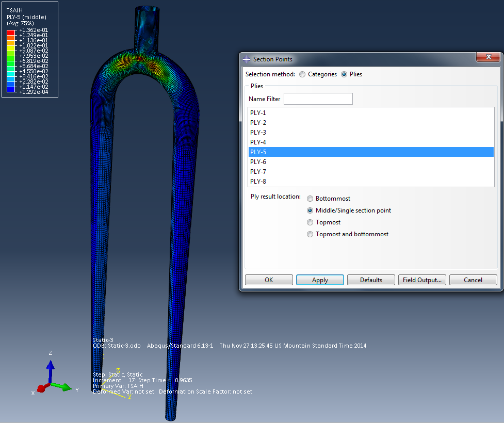
Task: Select PLY-1 in the plies list
Action: click(371, 113)
